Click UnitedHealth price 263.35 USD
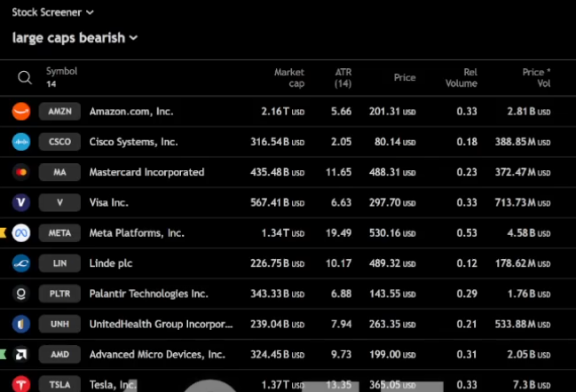Viewport: 576px width, 392px height. click(392, 324)
